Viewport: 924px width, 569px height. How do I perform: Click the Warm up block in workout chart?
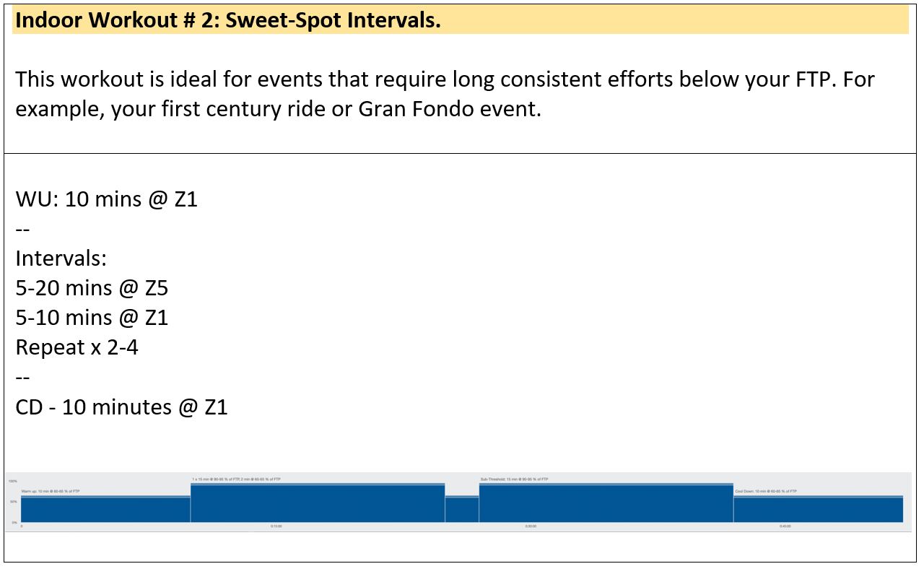tap(105, 508)
